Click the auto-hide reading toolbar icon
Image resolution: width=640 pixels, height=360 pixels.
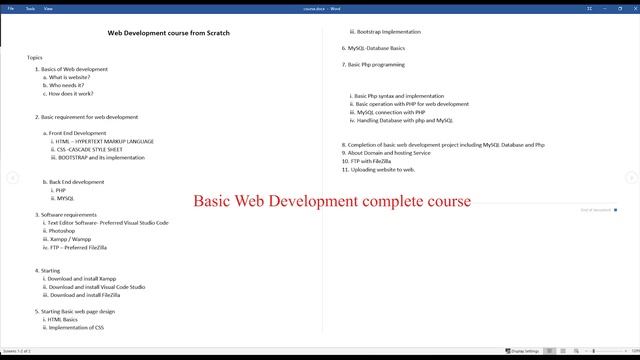click(589, 9)
